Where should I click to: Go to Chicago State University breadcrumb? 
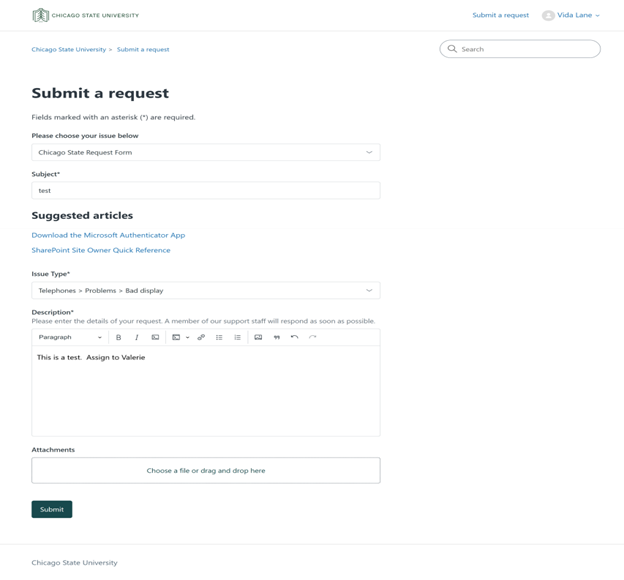(69, 49)
